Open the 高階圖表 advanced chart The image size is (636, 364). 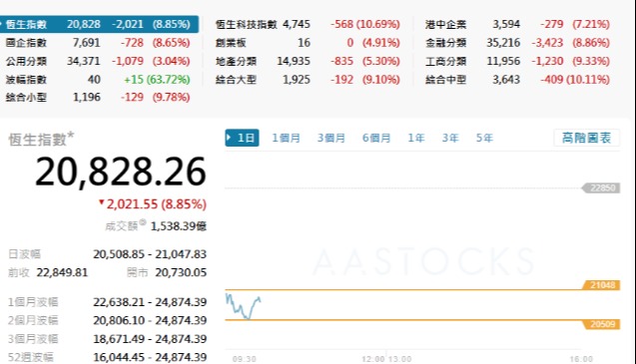pos(586,138)
